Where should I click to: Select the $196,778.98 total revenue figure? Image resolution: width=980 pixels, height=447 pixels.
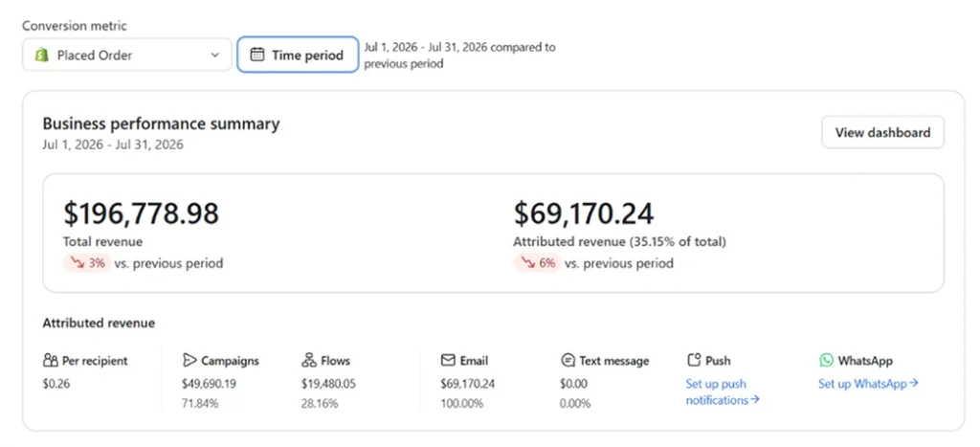(x=142, y=213)
